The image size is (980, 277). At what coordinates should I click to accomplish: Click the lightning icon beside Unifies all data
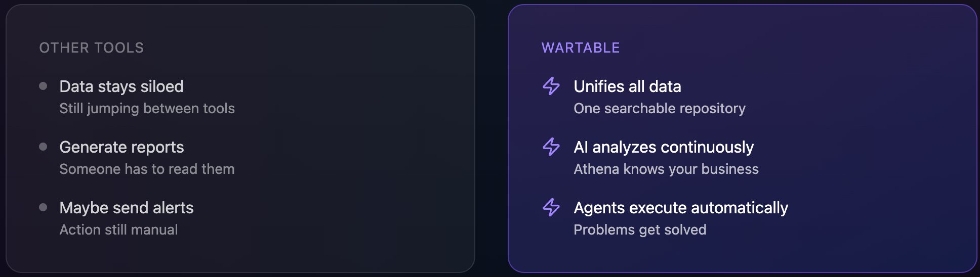point(551,86)
